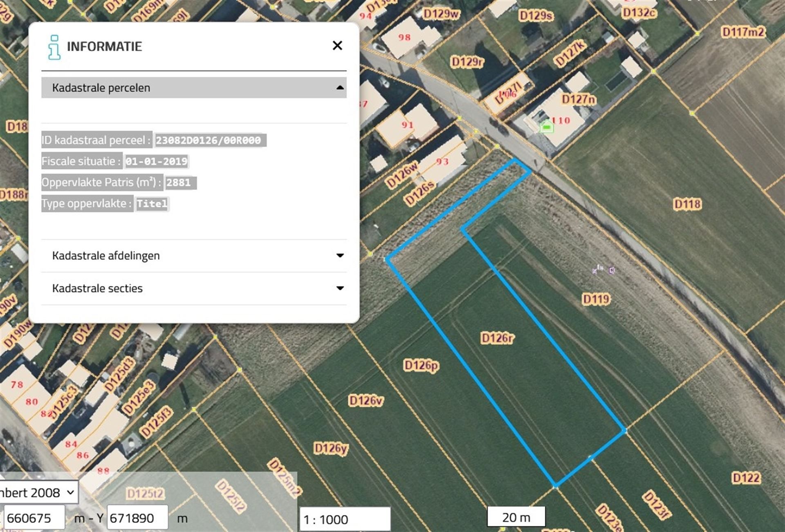The width and height of the screenshot is (785, 532).
Task: Click the purple marker symbols in parcel D119
Action: point(603,270)
